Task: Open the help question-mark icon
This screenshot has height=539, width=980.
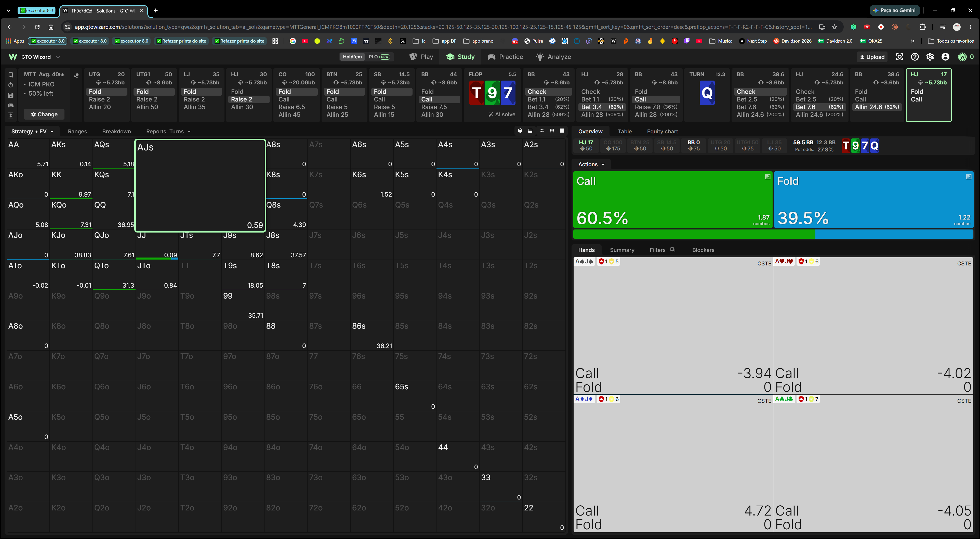Action: point(915,57)
